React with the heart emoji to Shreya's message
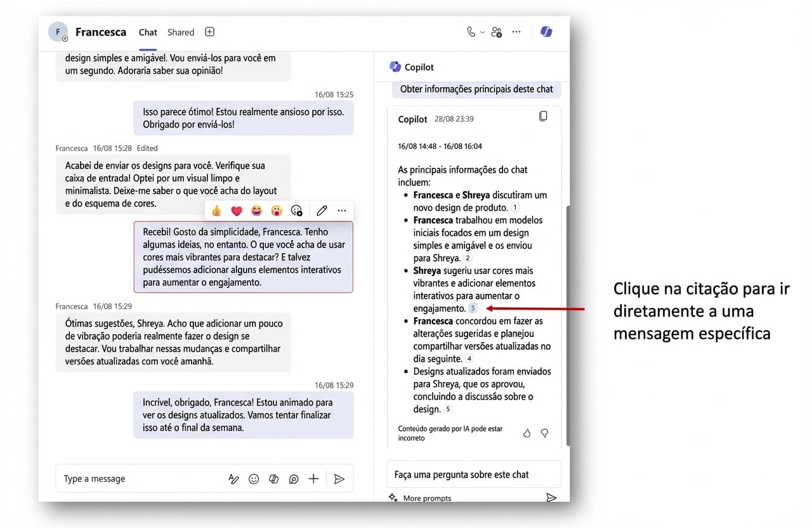 236,210
